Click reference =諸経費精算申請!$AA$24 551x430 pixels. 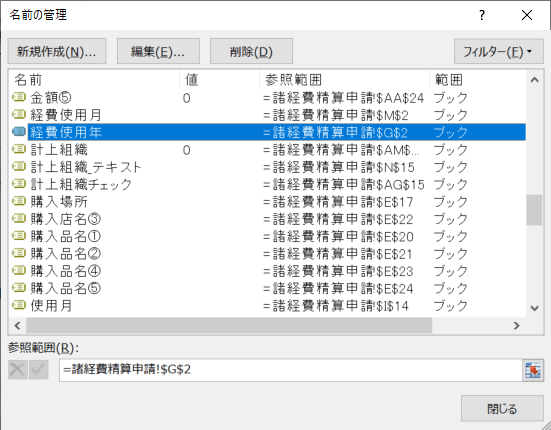pyautogui.click(x=343, y=98)
